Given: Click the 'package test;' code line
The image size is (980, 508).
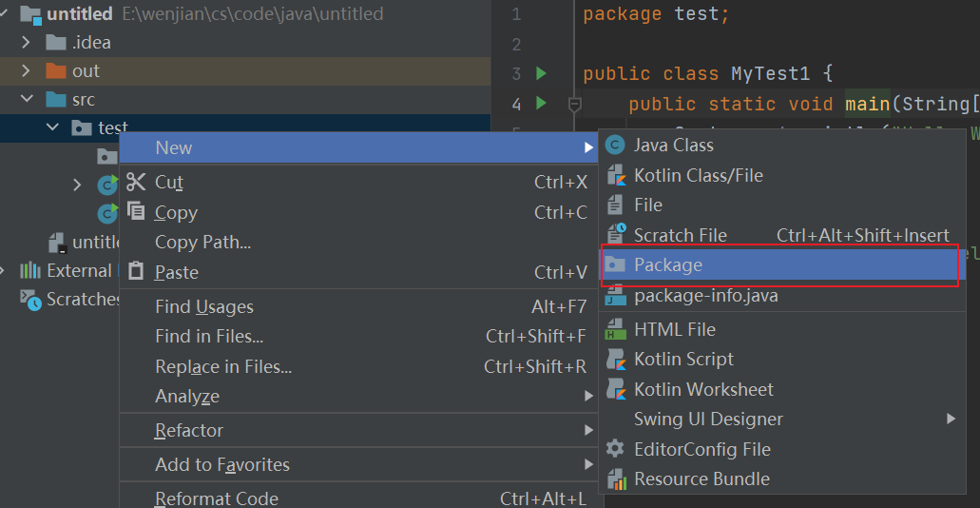Looking at the screenshot, I should pos(656,13).
